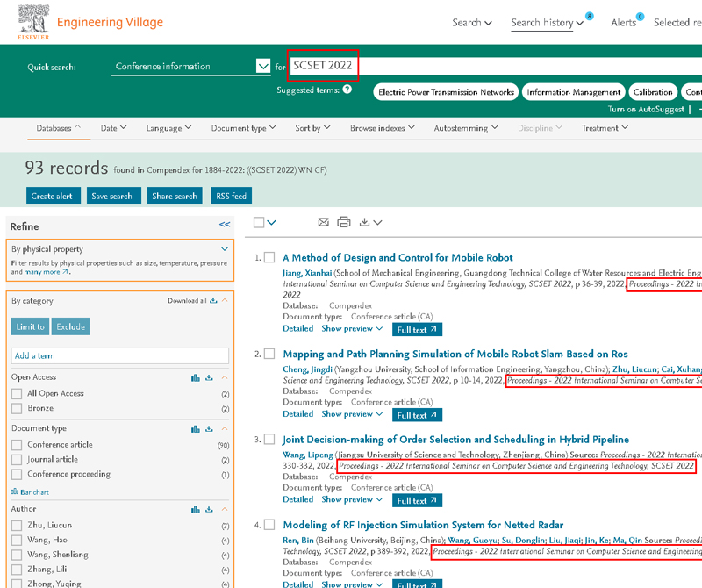Tick the Bronze checkbox
The width and height of the screenshot is (702, 588).
(17, 408)
